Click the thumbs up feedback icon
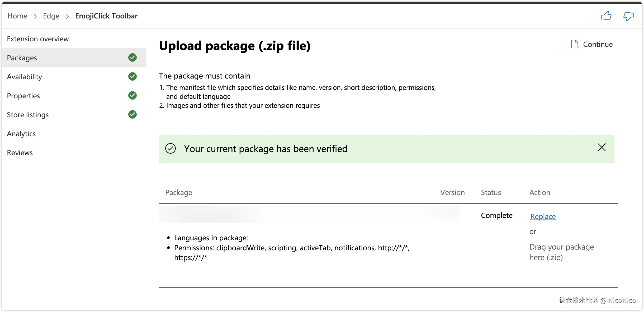644x312 pixels. [606, 16]
